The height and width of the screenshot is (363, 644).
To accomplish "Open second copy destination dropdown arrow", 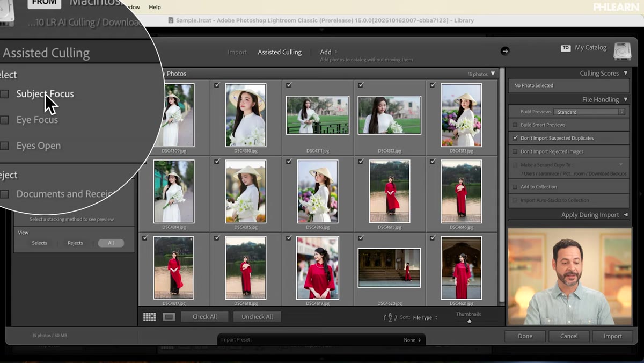I will coord(621,164).
